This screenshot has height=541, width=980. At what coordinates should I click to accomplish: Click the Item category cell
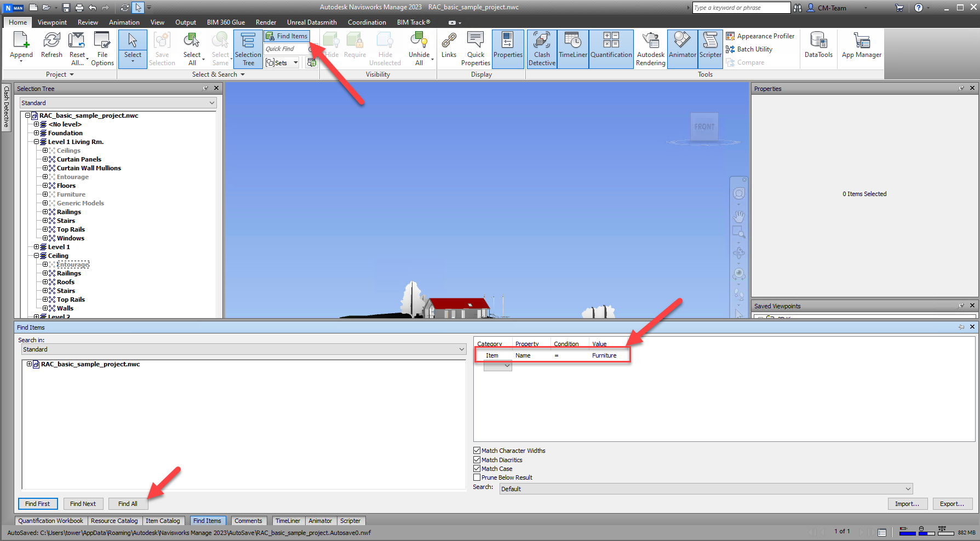pos(492,355)
